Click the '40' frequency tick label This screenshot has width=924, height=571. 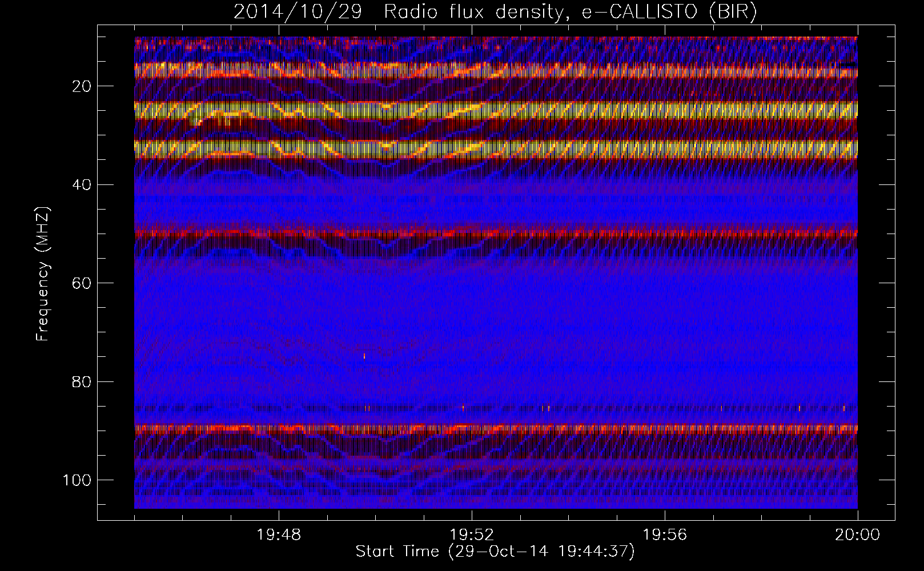82,184
